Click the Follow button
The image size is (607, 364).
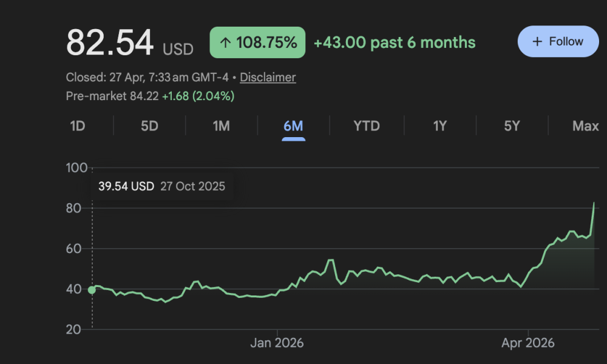[x=558, y=41]
